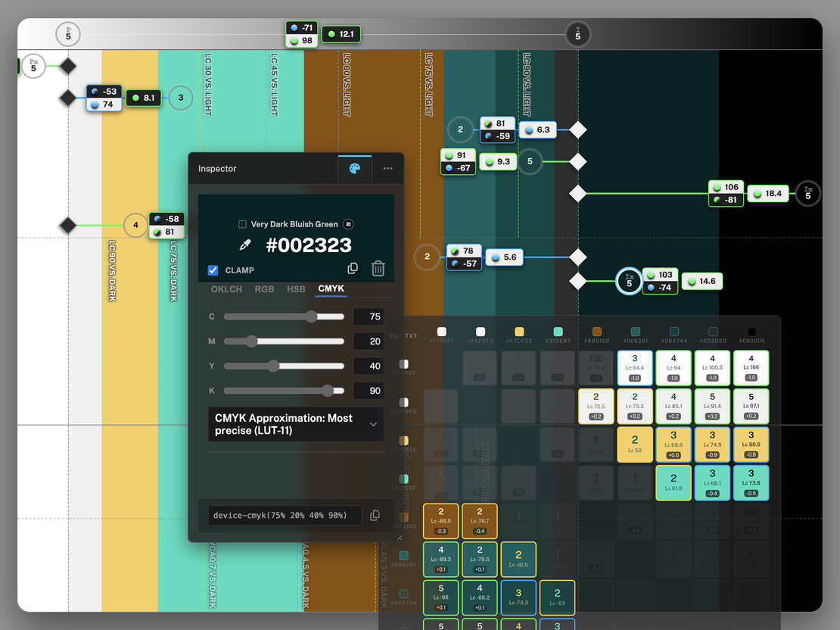Screen dimensions: 840x630
Task: Select the light P 5 node on the gradient bar
Action: point(68,35)
